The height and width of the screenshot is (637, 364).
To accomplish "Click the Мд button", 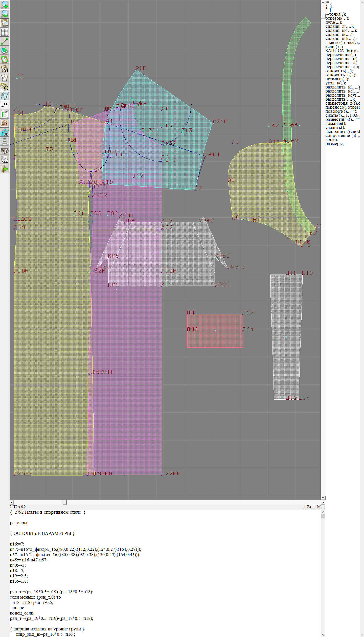I will 320,507.
